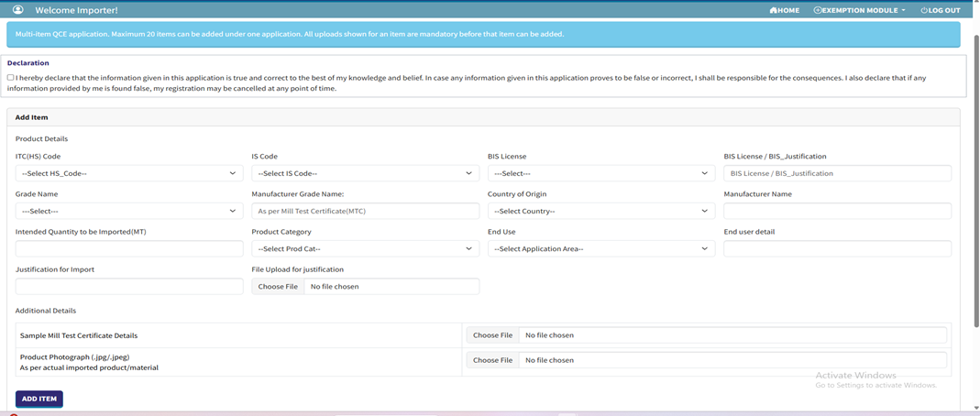The width and height of the screenshot is (980, 416).
Task: Click the Add Item section header
Action: [x=483, y=117]
